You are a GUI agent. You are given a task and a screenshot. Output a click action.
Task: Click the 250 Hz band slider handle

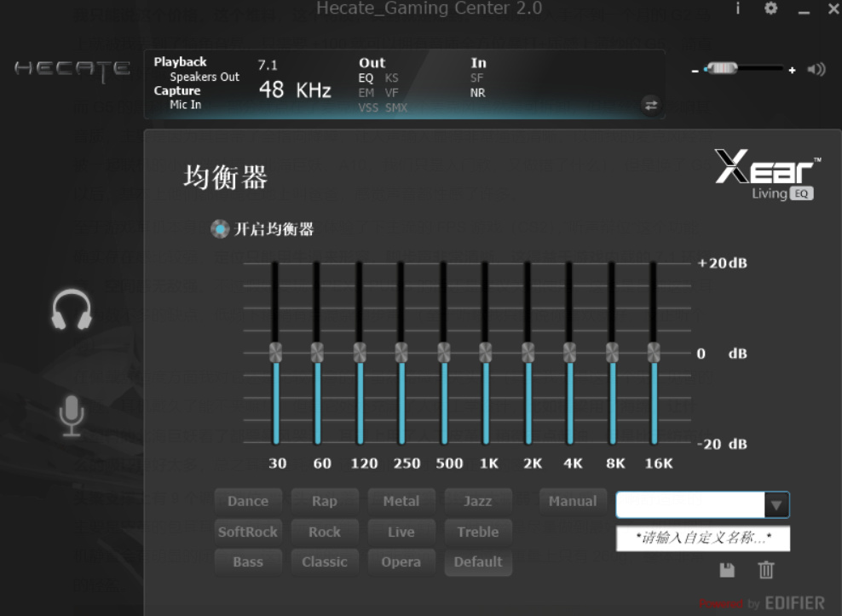[x=401, y=353]
